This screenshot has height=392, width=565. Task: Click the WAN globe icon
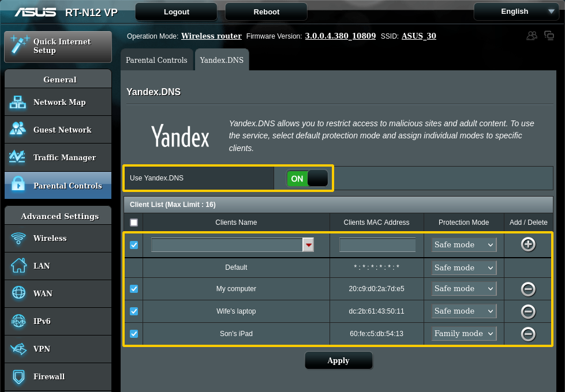18,293
